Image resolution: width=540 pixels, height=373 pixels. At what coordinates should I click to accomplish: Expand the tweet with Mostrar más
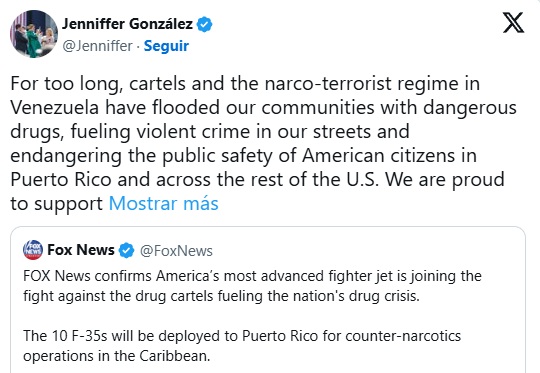click(164, 204)
